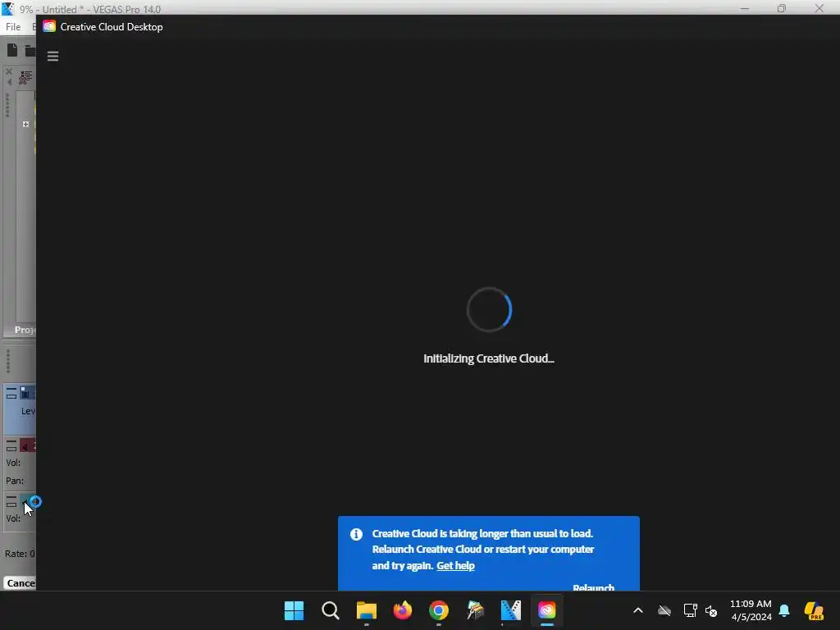Open the clock and date flyout
This screenshot has width=840, height=630.
[751, 610]
